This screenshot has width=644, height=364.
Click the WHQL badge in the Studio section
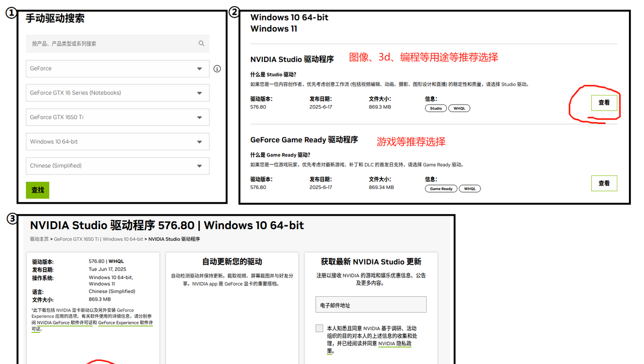[x=459, y=108]
